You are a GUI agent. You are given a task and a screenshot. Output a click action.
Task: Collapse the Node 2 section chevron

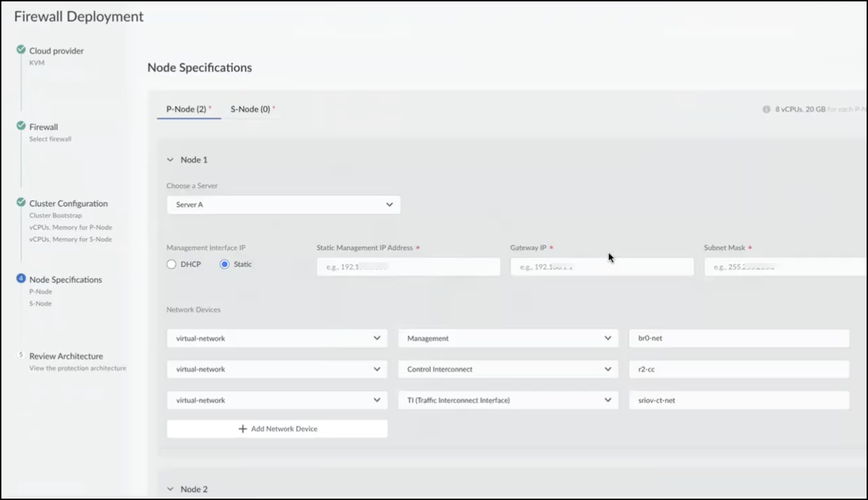pos(170,489)
